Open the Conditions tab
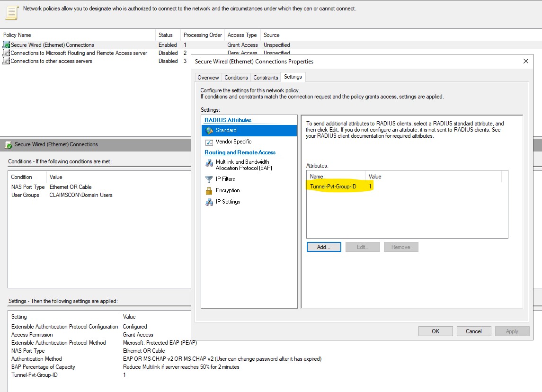The image size is (542, 392). 236,77
